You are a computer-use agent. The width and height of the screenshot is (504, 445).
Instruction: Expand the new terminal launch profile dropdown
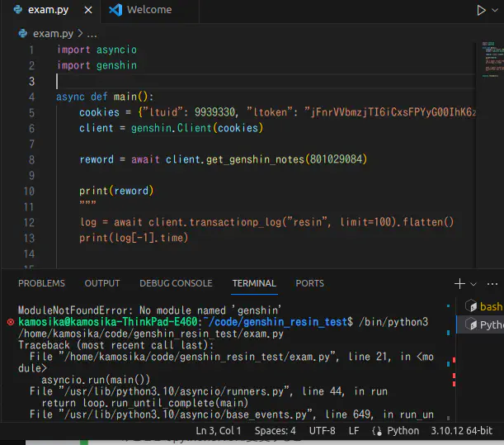473,283
